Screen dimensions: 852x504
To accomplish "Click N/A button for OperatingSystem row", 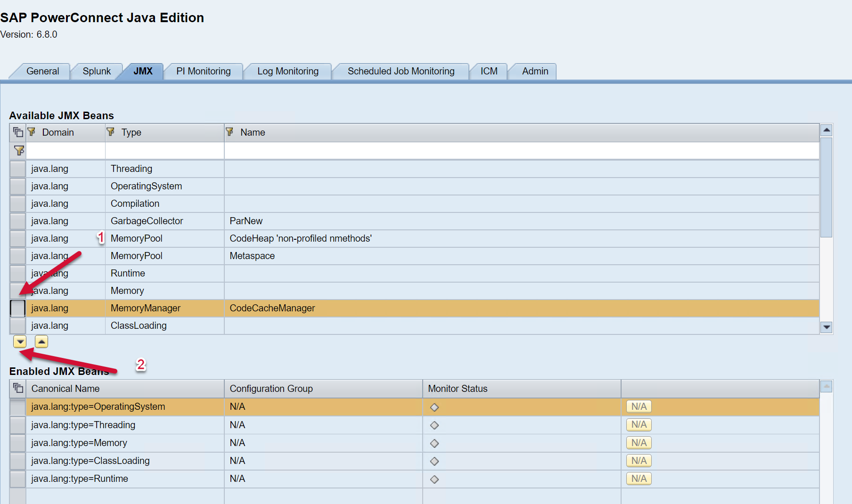I will pyautogui.click(x=639, y=406).
